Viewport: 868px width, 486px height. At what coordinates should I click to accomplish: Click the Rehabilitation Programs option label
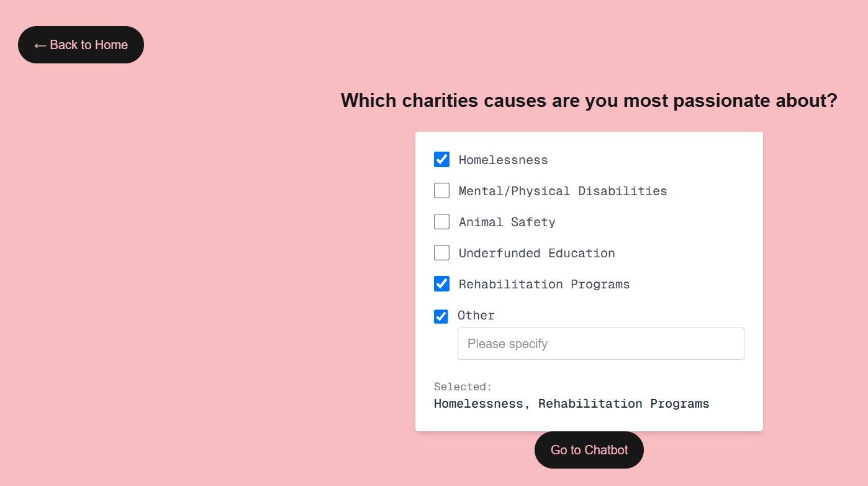pos(544,285)
